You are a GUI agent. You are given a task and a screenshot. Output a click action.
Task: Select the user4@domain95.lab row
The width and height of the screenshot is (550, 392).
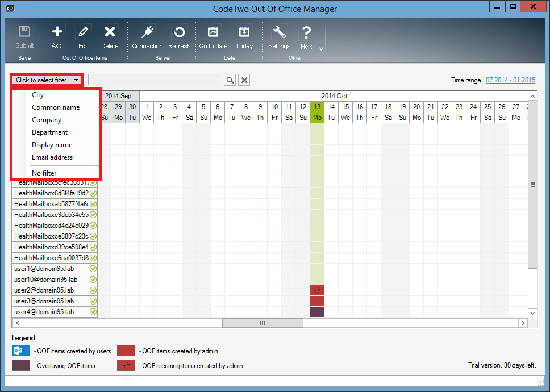(55, 312)
